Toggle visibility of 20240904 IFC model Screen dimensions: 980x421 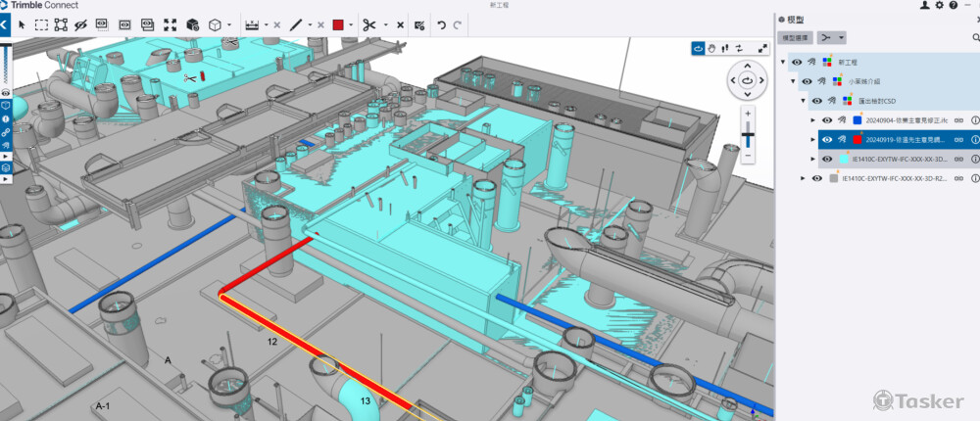point(827,120)
